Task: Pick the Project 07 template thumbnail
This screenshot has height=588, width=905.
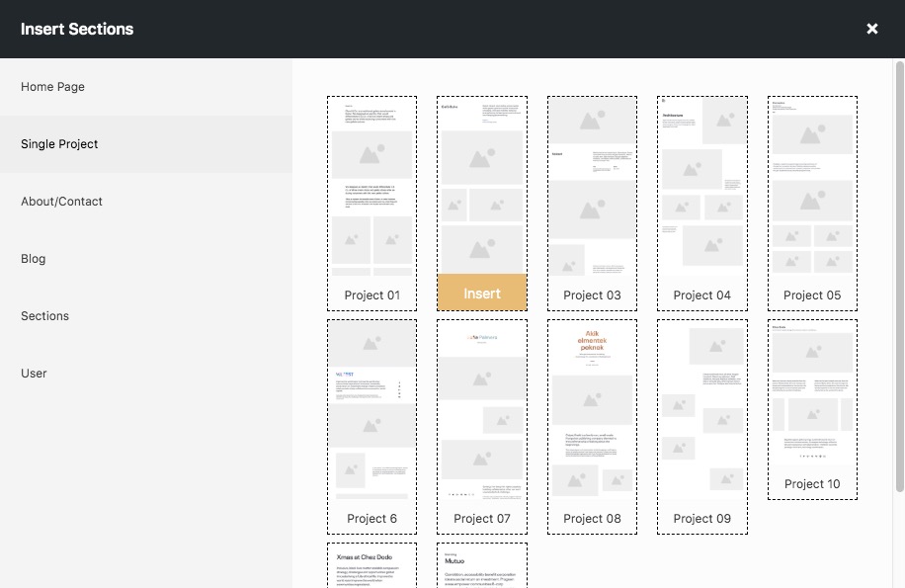Action: pos(482,427)
